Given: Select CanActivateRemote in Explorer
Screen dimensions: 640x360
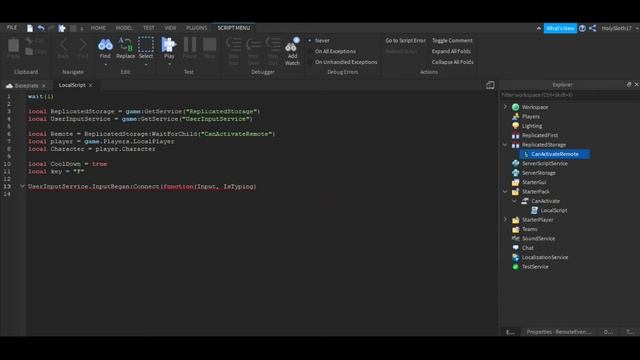Looking at the screenshot, I should click(554, 154).
